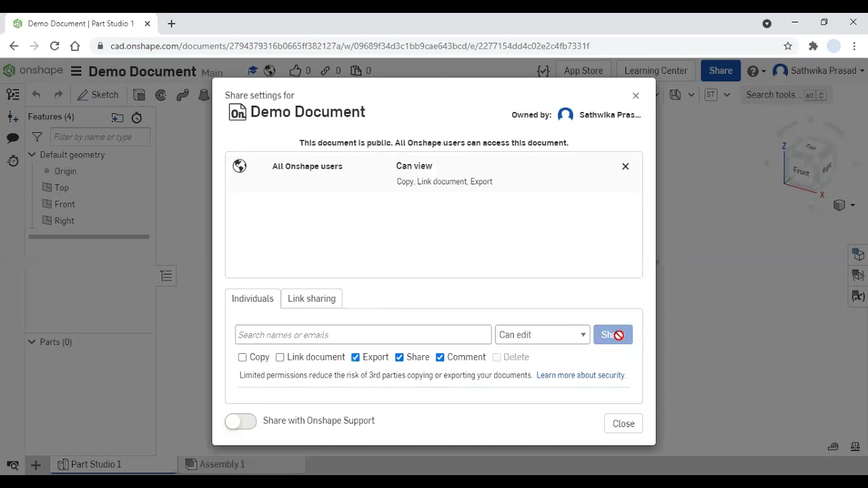Image resolution: width=868 pixels, height=488 pixels.
Task: Click the stopwatch icon in left sidebar
Action: [12, 161]
